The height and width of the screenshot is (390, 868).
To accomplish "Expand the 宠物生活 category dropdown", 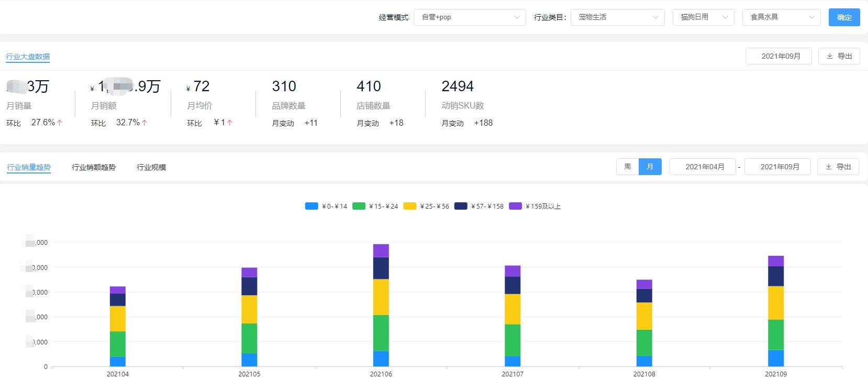I will point(617,17).
